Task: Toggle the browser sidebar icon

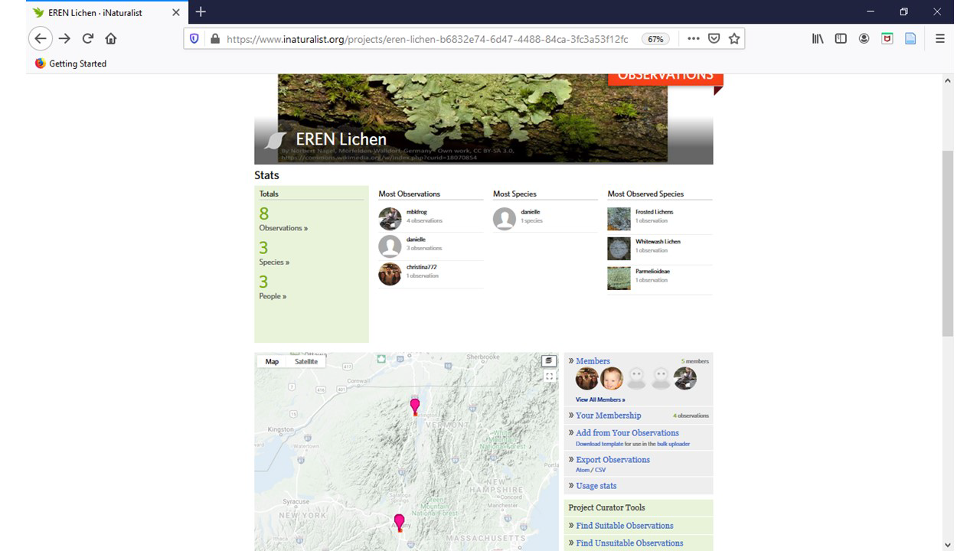Action: click(841, 38)
